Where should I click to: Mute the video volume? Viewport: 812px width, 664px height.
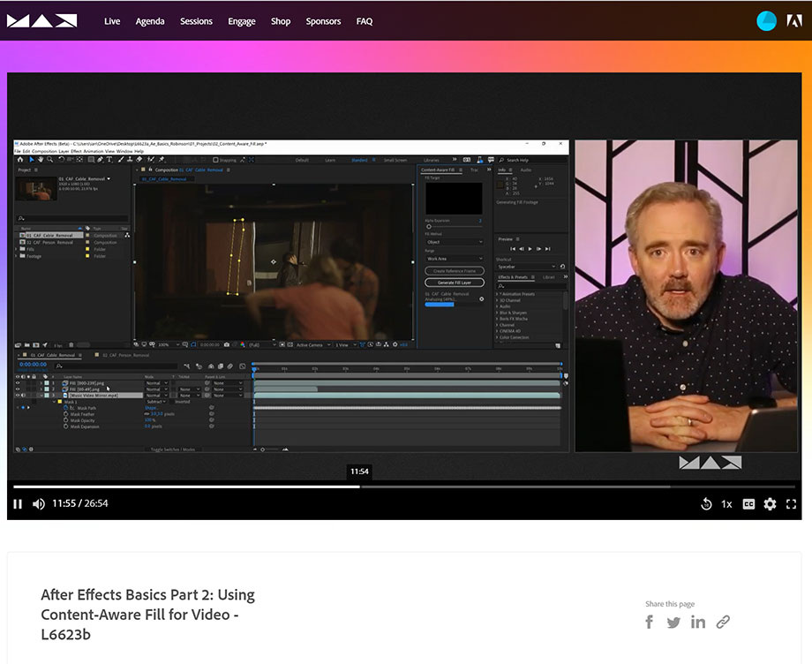tap(38, 504)
